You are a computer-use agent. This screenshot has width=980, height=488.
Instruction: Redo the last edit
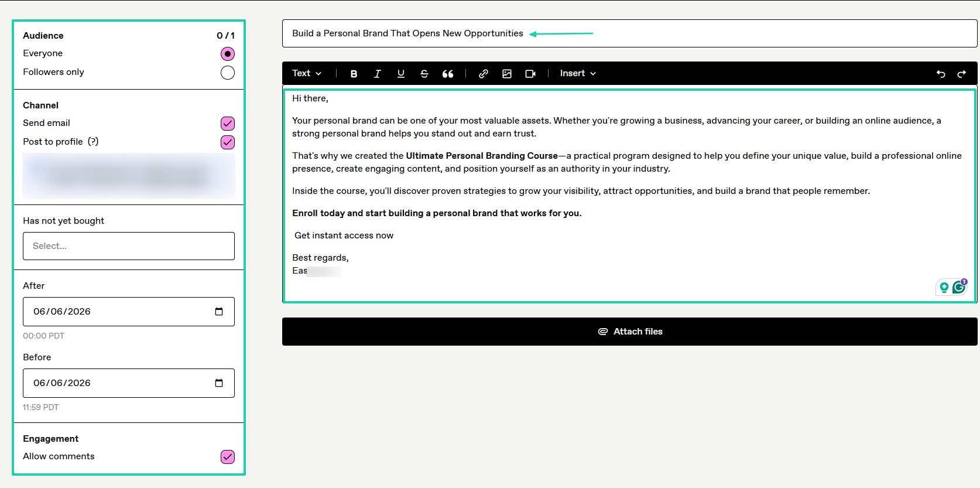[x=962, y=74]
